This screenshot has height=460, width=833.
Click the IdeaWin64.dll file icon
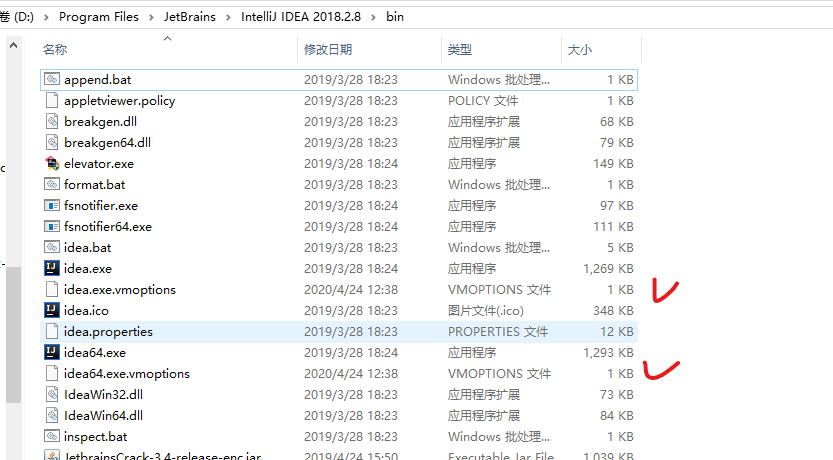tap(52, 415)
